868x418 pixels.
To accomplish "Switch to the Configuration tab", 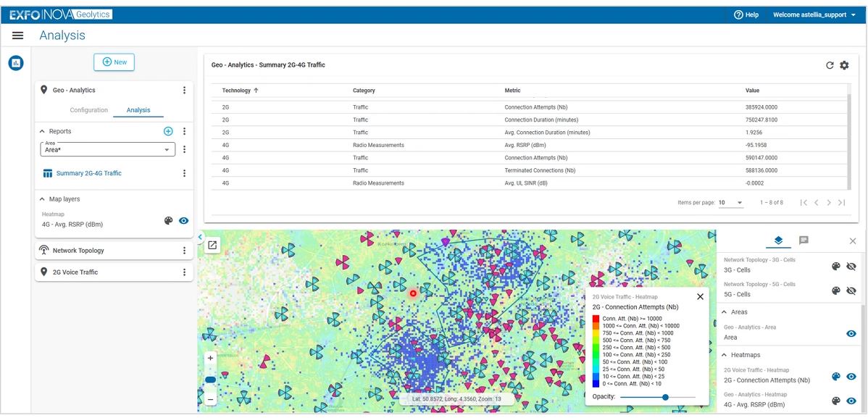I will point(88,110).
